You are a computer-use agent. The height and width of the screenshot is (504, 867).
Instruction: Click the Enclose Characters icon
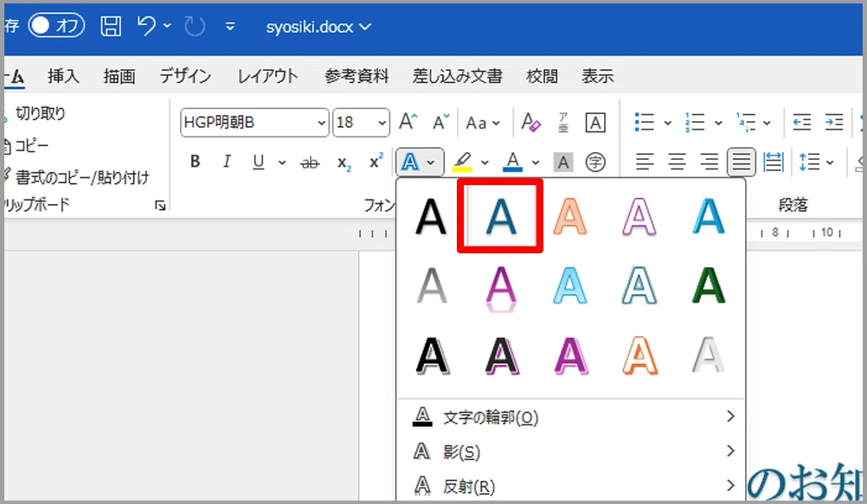coord(595,163)
